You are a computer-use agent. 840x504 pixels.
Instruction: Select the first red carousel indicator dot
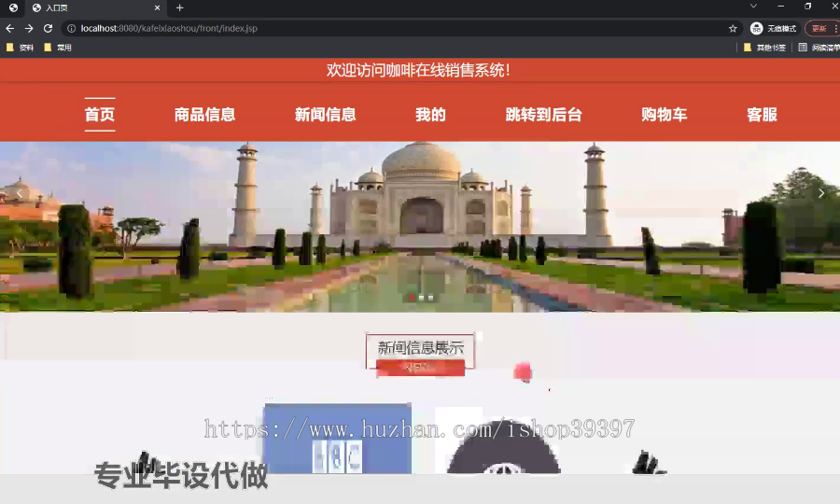pos(412,298)
